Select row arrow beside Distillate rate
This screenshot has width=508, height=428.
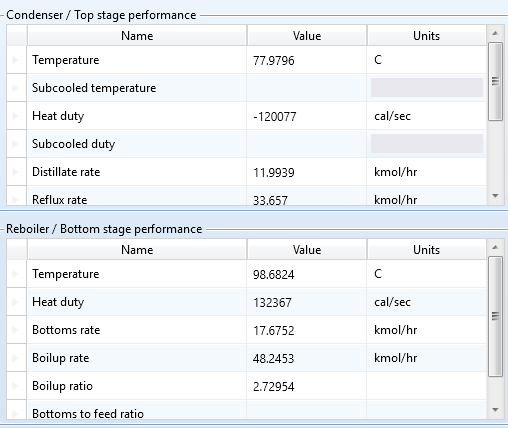[x=15, y=172]
